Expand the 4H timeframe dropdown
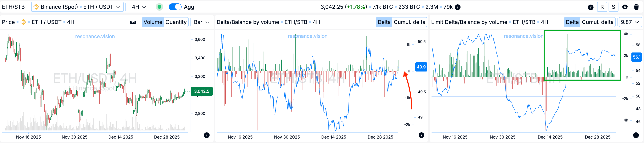Viewport: 644px width, 143px height. coord(139,7)
